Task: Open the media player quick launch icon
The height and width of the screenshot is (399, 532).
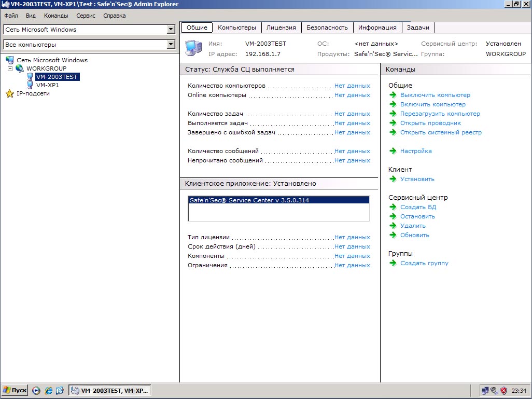Action: point(36,391)
